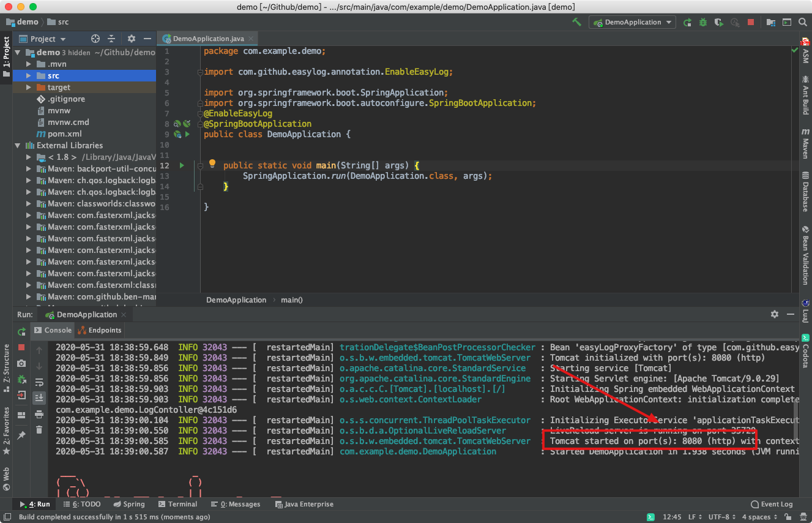Toggle soft-wrap in the console
812x523 pixels.
pos(39,382)
